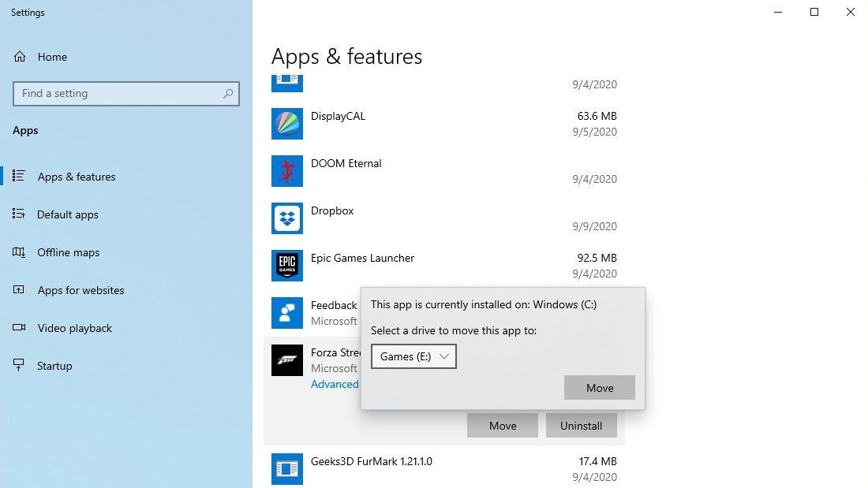868x488 pixels.
Task: Click the Forza Street app icon
Action: tap(286, 360)
